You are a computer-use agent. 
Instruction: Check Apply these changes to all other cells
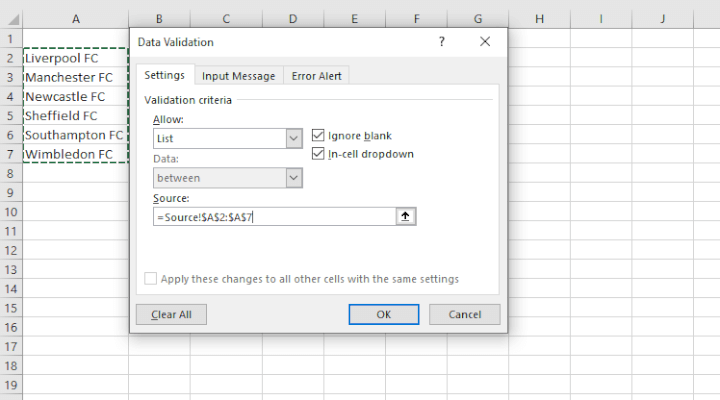tap(151, 278)
